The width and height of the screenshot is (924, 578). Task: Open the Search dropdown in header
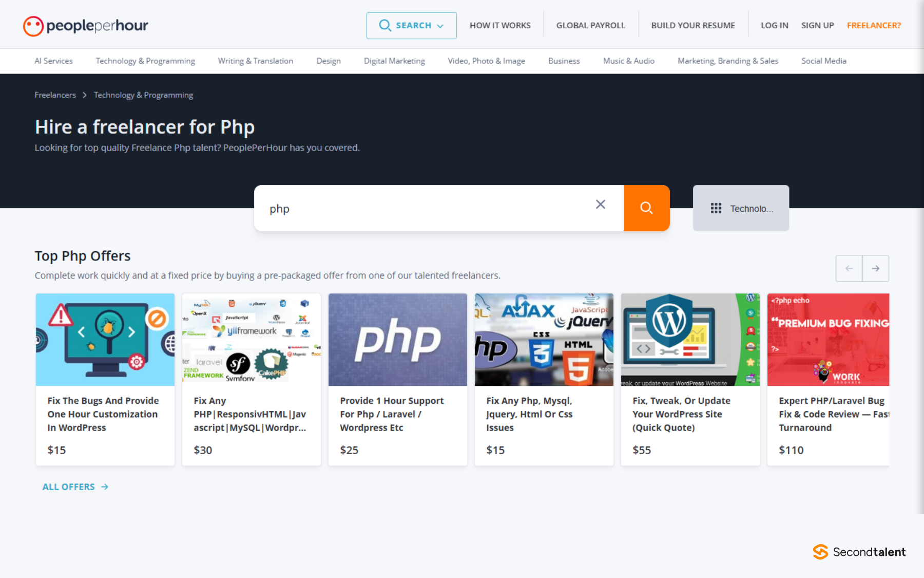411,26
